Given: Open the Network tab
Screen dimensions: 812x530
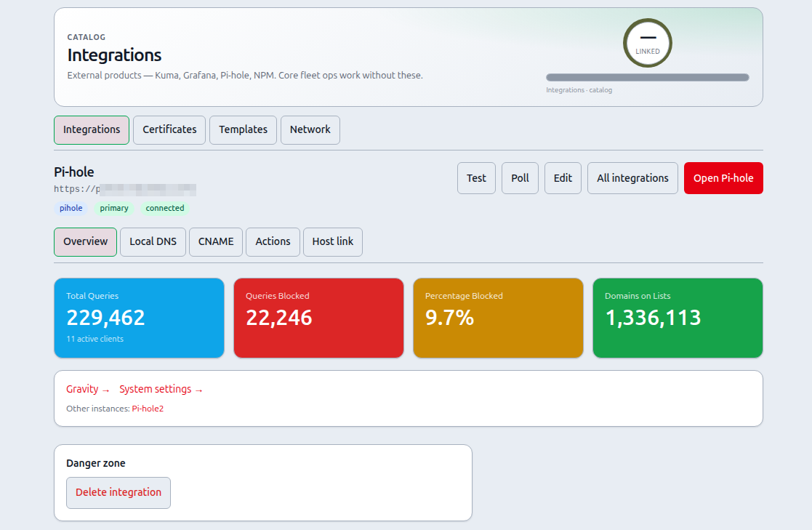Looking at the screenshot, I should pyautogui.click(x=310, y=129).
